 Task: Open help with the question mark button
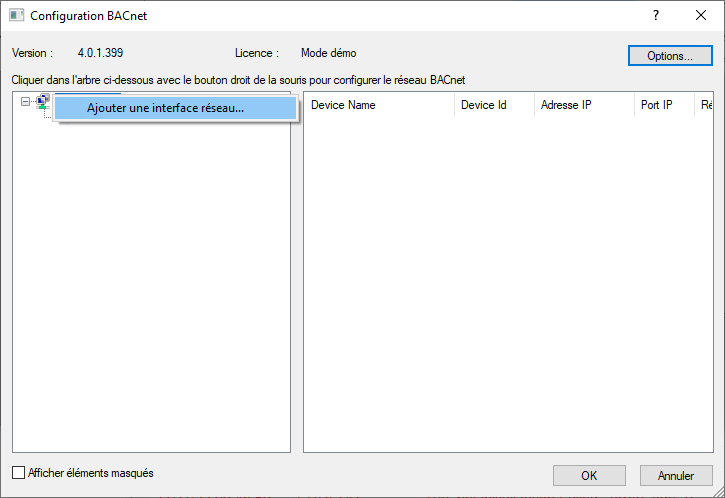(656, 15)
